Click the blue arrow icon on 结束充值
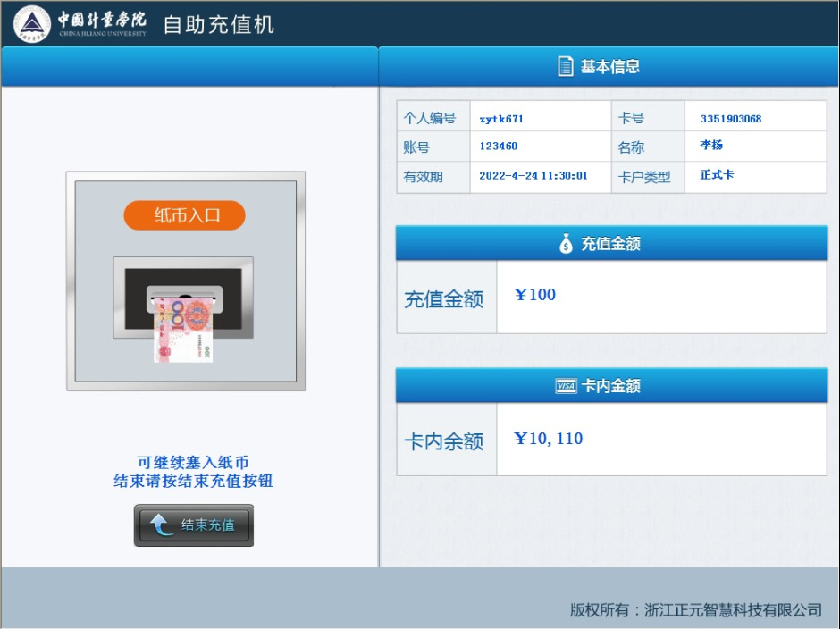 [162, 525]
